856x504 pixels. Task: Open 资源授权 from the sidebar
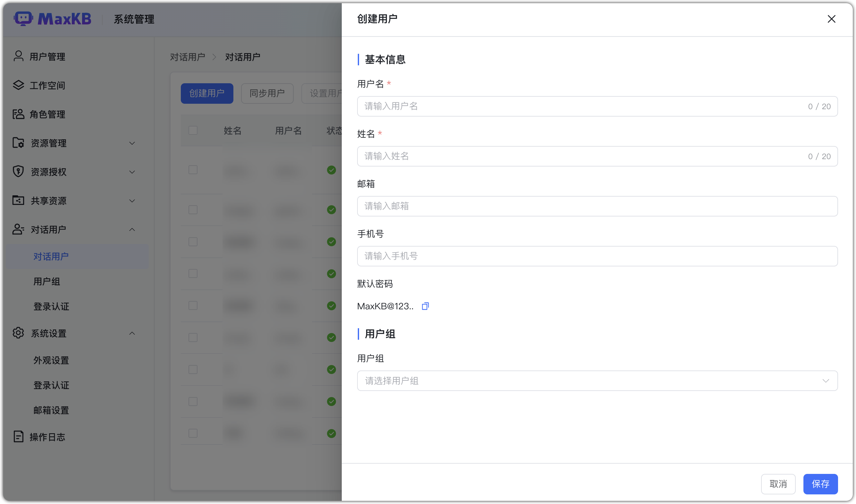(x=47, y=172)
